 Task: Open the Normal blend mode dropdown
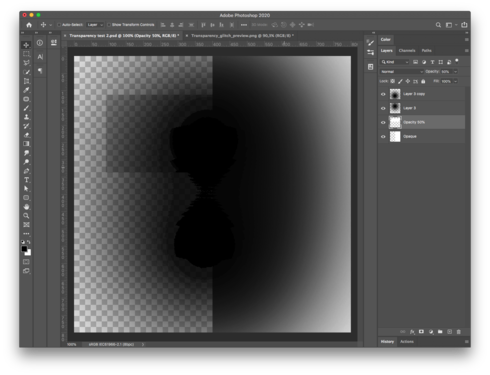(402, 72)
